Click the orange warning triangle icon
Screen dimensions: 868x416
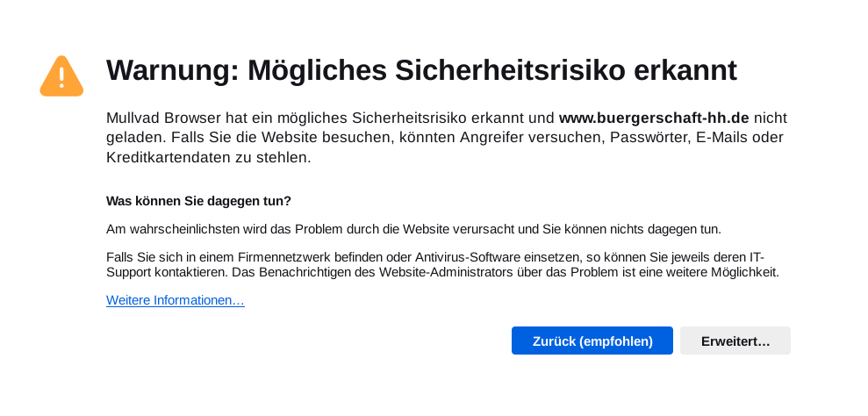(61, 76)
